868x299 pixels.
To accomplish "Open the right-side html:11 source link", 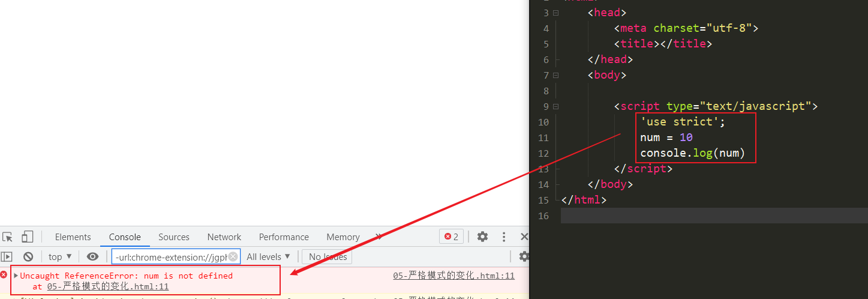I will point(453,276).
